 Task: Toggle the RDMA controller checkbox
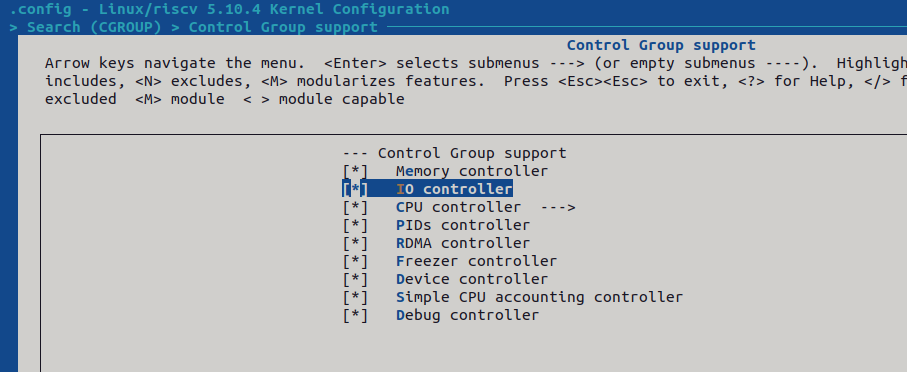355,243
